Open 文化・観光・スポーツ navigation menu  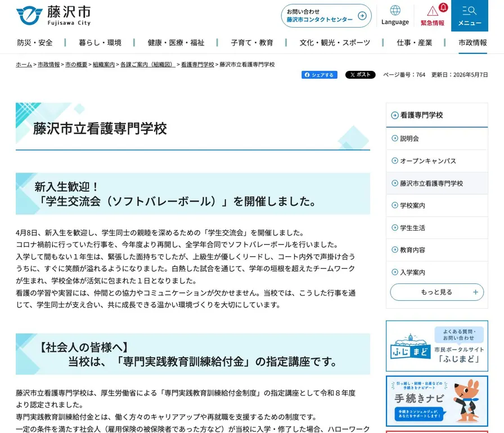click(x=335, y=43)
